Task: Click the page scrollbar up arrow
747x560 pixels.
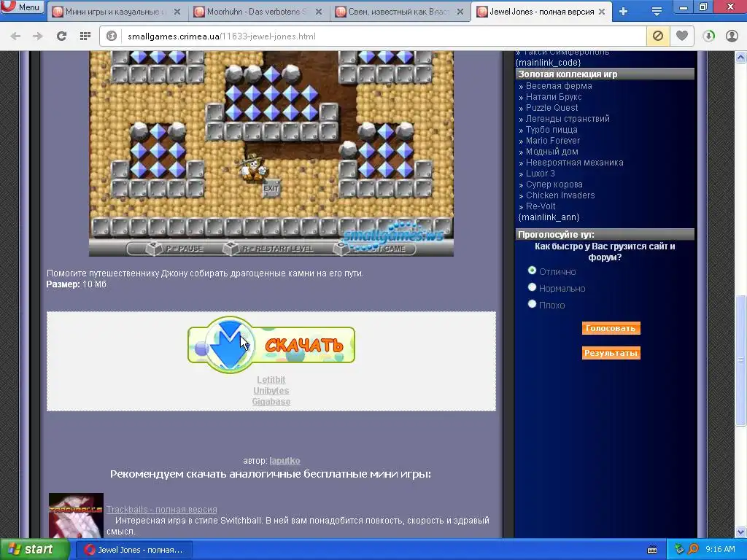Action: 741,57
